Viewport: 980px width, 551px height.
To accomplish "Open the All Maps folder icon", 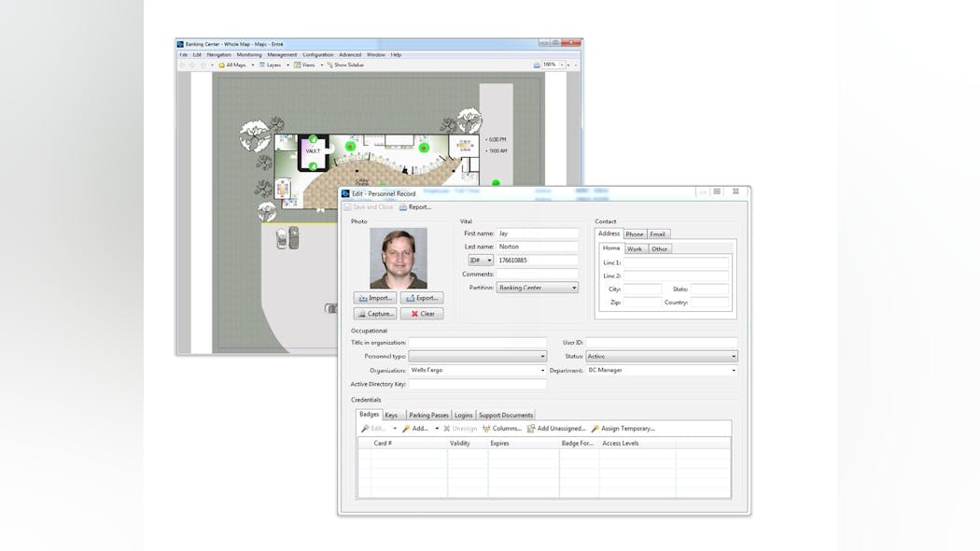I will 221,65.
